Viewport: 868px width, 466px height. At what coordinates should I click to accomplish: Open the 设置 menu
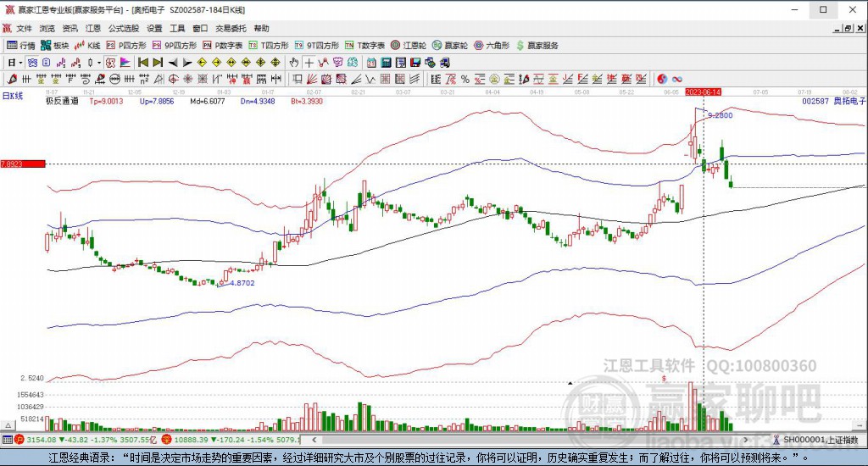click(154, 28)
